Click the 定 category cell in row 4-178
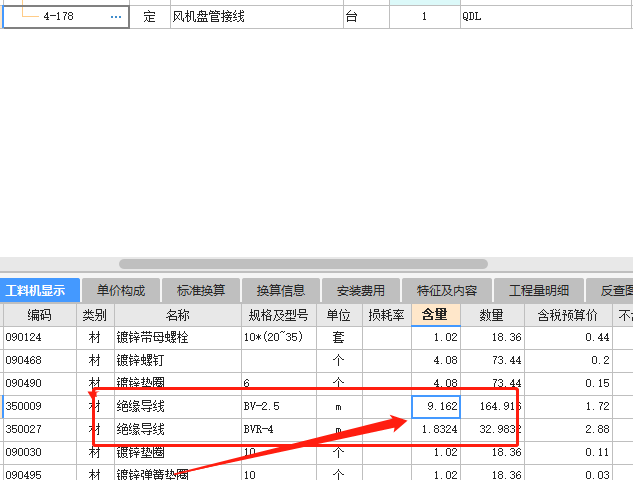The width and height of the screenshot is (633, 480). [150, 17]
